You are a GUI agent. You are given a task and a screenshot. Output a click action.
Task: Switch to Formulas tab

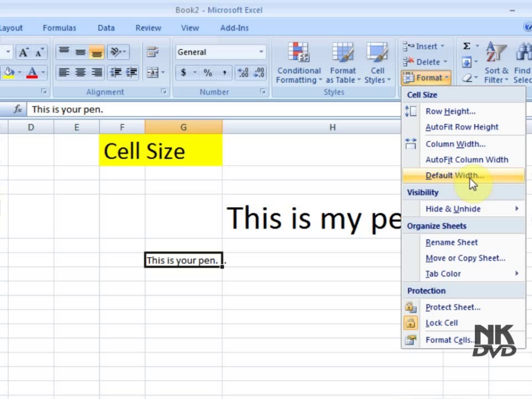[x=59, y=28]
